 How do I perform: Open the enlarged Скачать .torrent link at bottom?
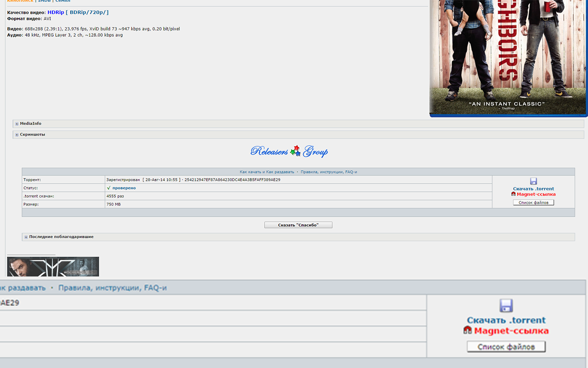click(x=506, y=320)
